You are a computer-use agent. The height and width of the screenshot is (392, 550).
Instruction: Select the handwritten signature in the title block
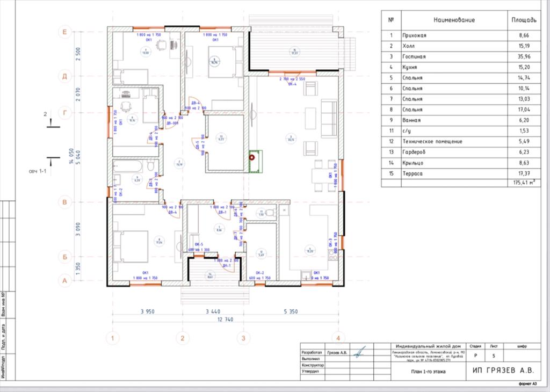(360, 352)
